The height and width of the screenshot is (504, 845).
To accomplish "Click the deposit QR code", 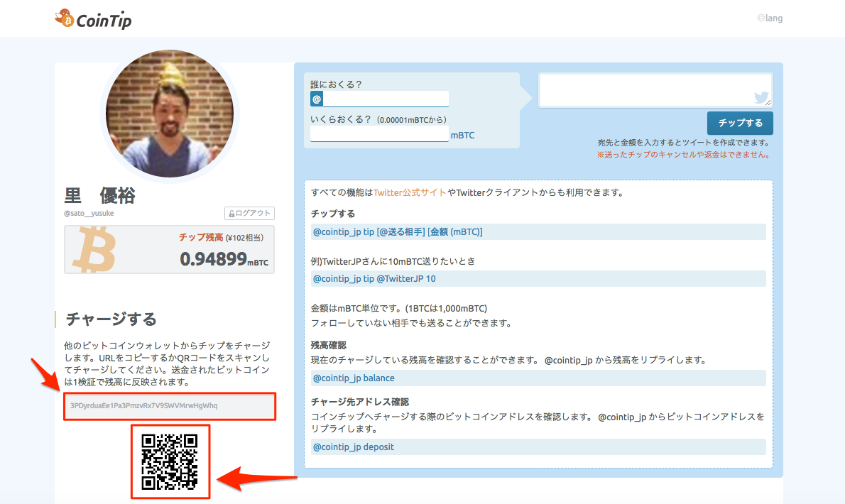I will coord(170,462).
